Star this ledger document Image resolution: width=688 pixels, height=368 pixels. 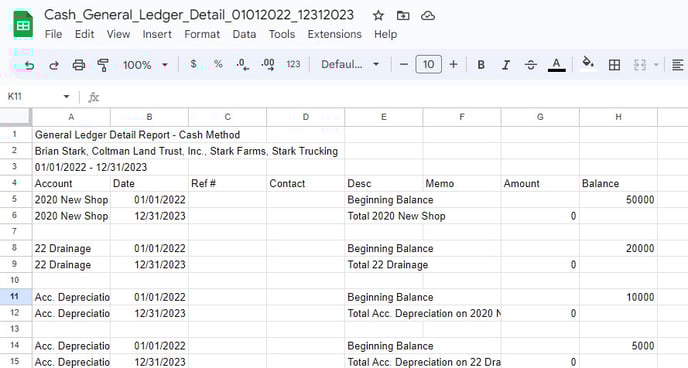coord(378,16)
